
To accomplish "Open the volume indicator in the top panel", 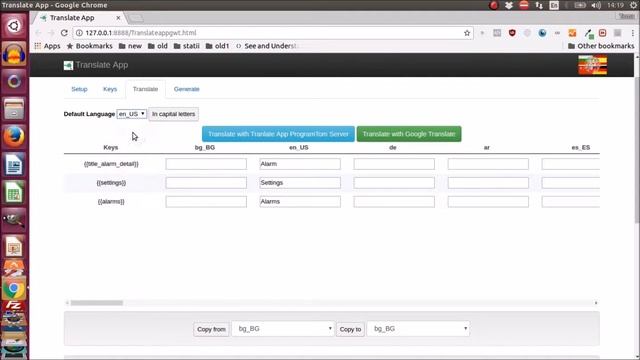I will pos(596,5).
